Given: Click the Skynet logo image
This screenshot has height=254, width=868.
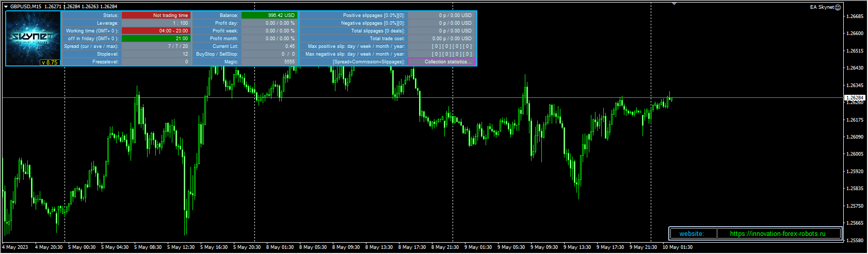Looking at the screenshot, I should point(33,36).
